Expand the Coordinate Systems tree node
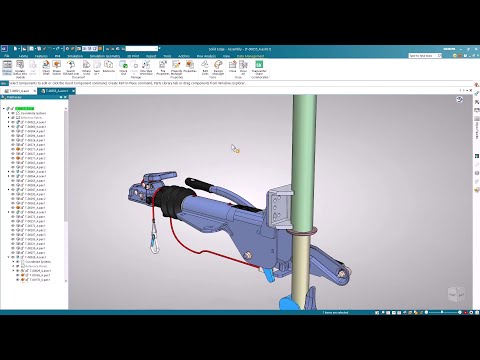 9,113
